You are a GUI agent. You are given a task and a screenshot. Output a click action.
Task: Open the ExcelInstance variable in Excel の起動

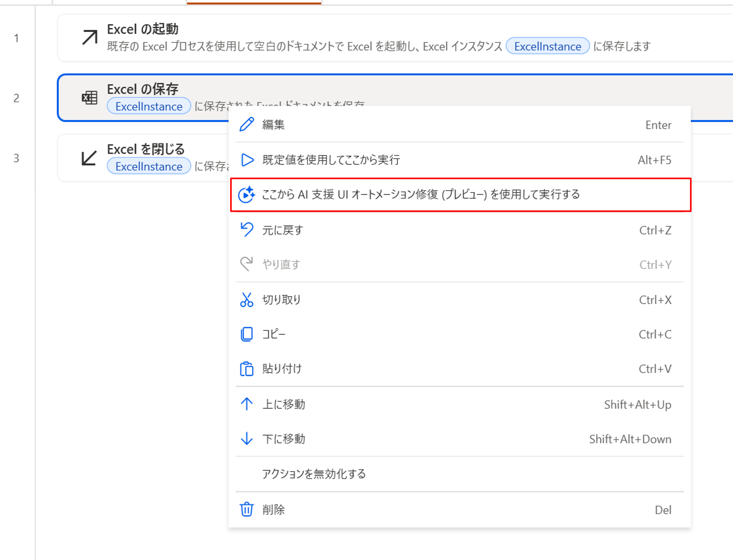(x=547, y=46)
